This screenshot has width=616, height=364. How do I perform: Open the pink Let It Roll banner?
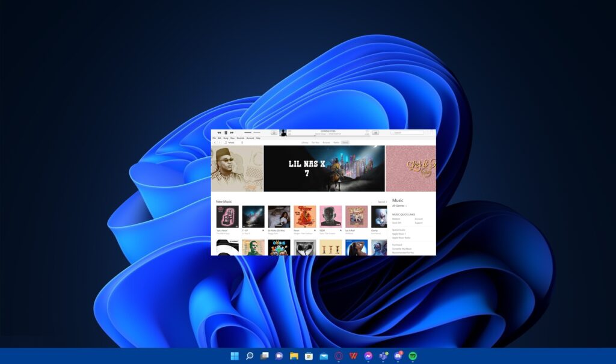[411, 168]
